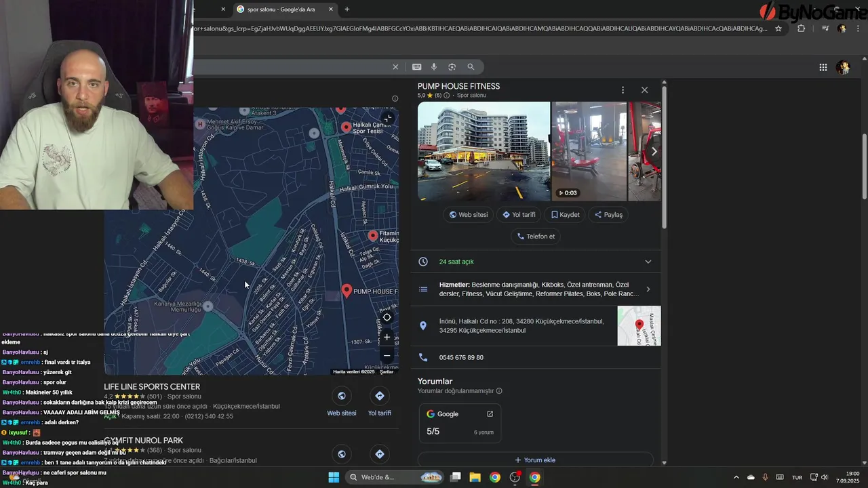The height and width of the screenshot is (488, 868).
Task: Switch the TUR keyboard language indicator
Action: pos(797,477)
